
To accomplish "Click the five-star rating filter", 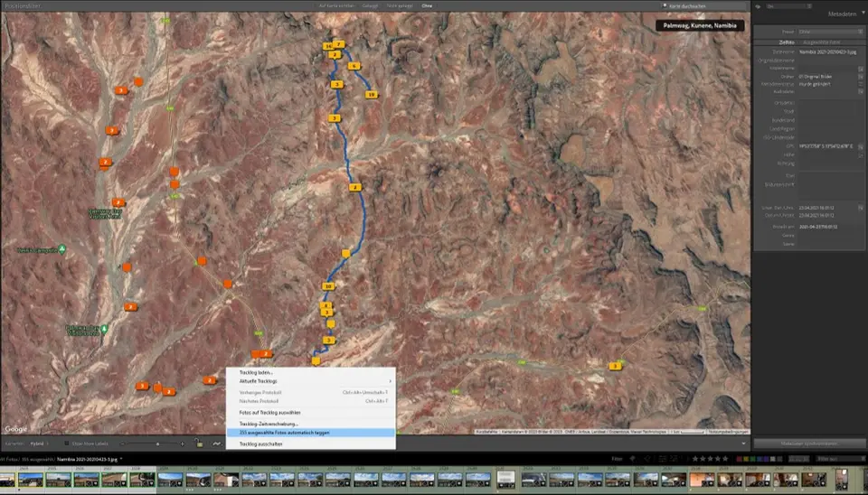I will [x=725, y=459].
